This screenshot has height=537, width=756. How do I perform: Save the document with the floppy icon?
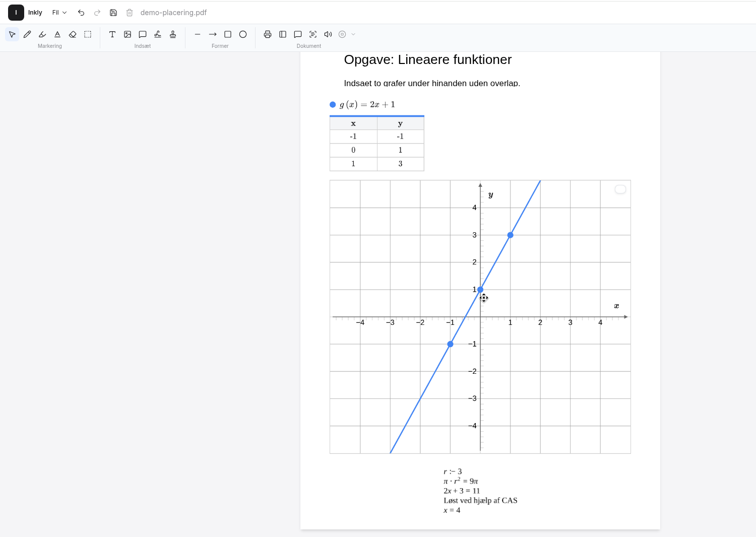coord(113,13)
